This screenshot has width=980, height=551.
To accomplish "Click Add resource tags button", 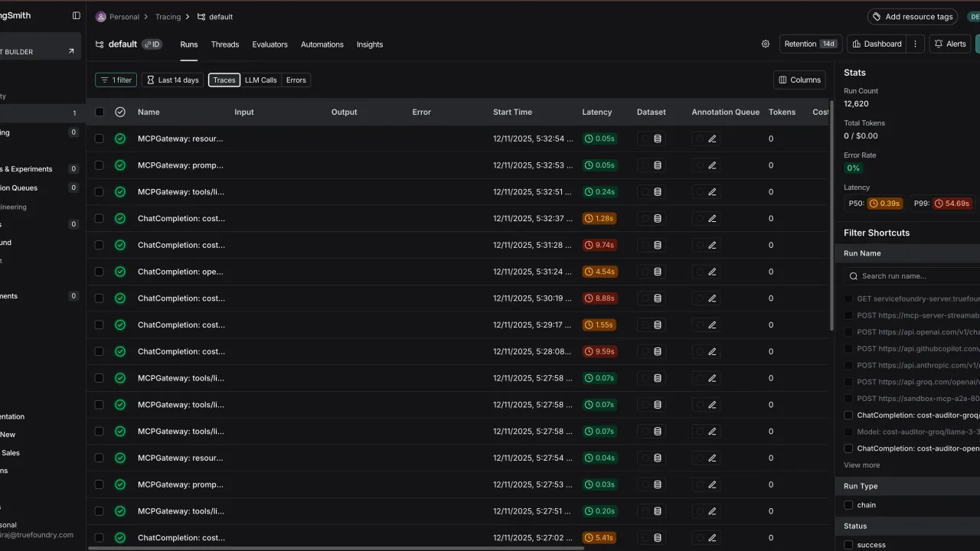I will [x=913, y=16].
